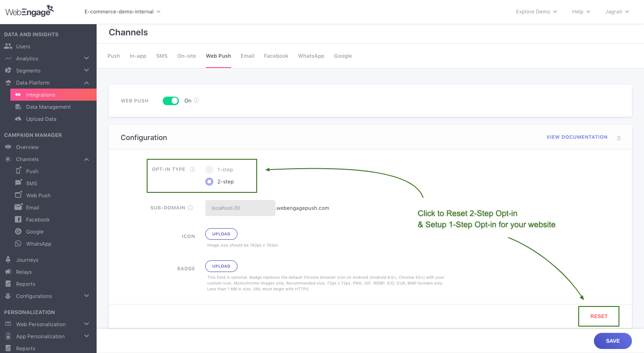Click the WebEngage logo

click(x=30, y=11)
